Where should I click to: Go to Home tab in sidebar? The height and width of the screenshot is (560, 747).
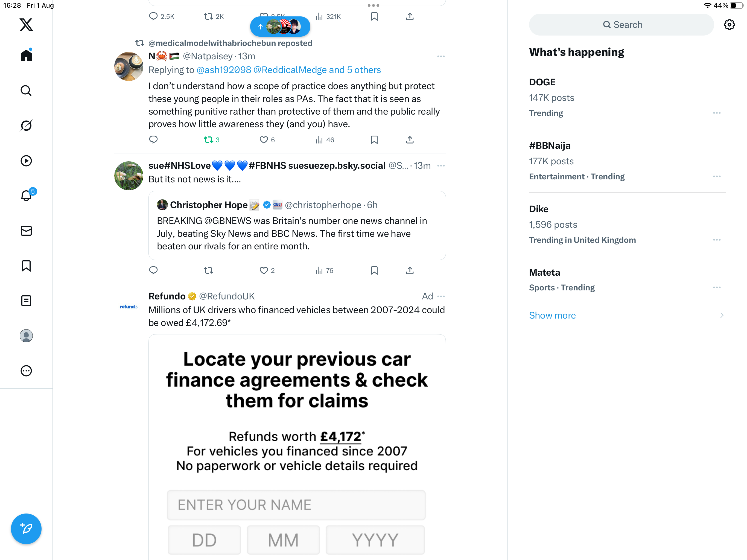pyautogui.click(x=26, y=55)
